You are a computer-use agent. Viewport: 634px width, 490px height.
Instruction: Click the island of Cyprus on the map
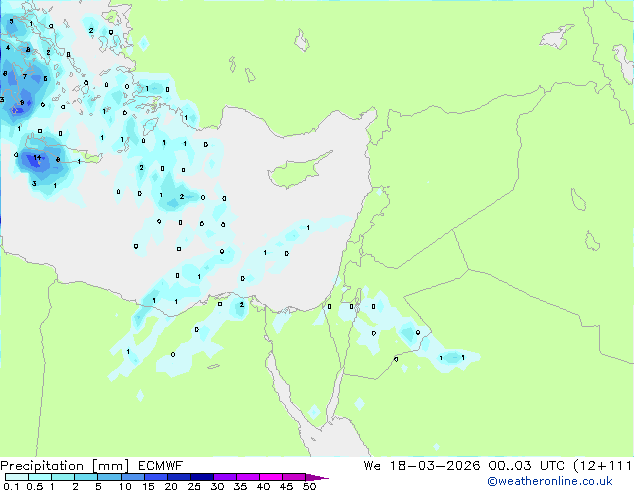[x=298, y=171]
